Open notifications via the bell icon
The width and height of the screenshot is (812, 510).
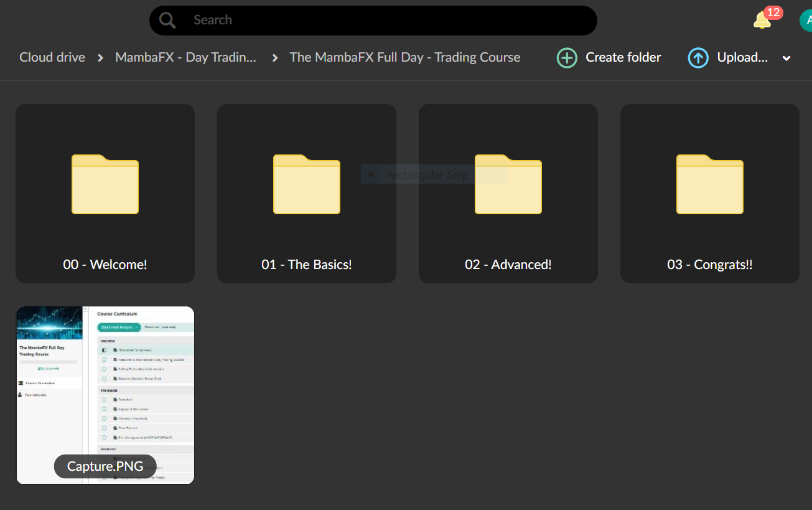[x=762, y=21]
